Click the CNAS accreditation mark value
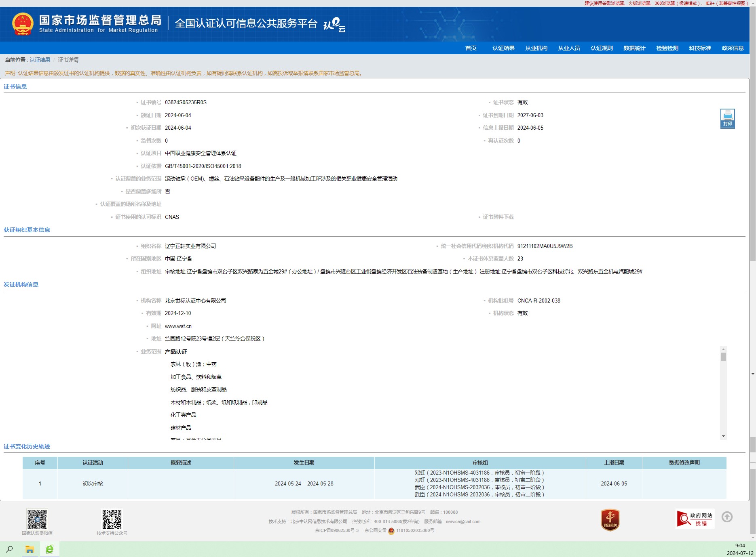 click(172, 217)
